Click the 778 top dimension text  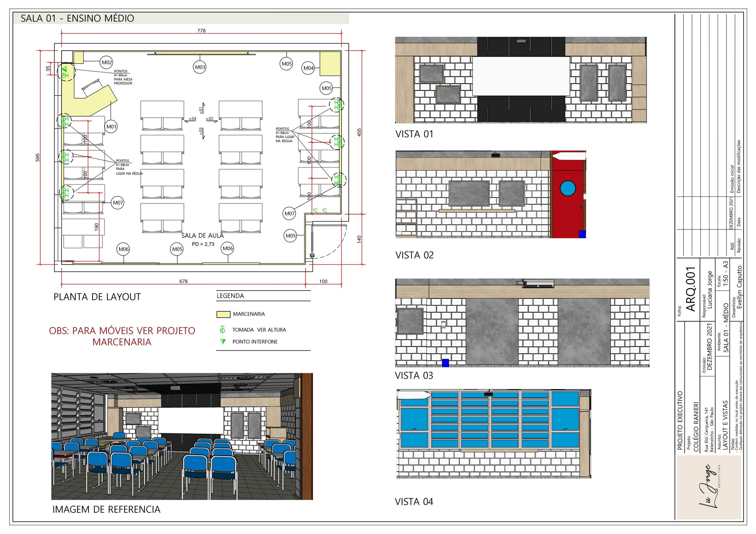coord(201,31)
